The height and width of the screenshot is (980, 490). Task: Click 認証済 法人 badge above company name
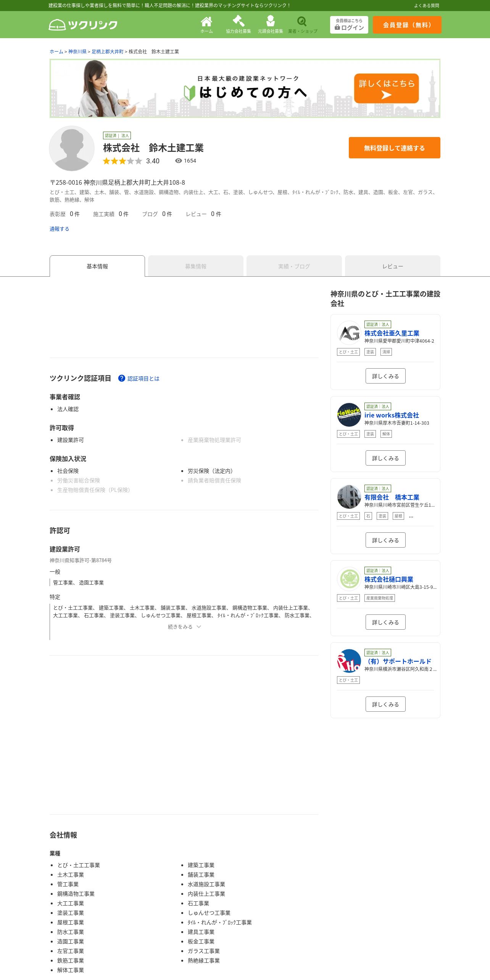coord(117,135)
